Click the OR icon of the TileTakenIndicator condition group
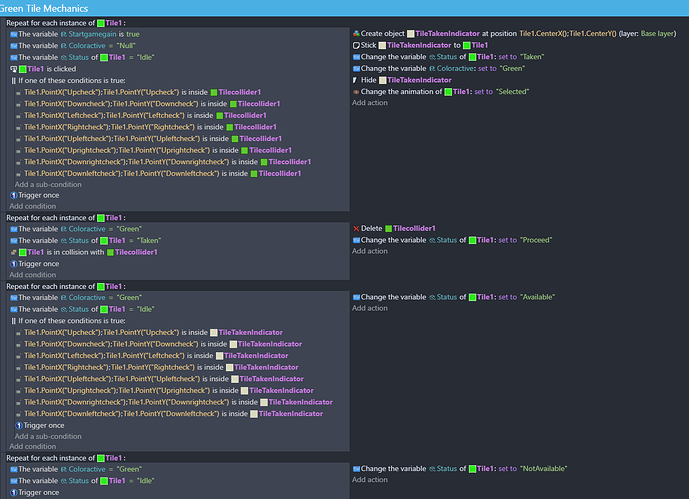689x499 pixels. click(14, 321)
